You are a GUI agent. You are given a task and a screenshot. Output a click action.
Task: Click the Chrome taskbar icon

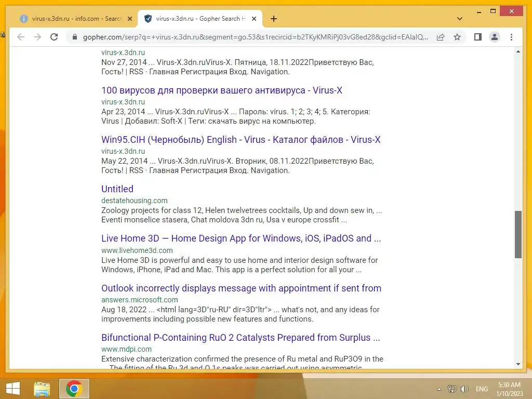pyautogui.click(x=74, y=389)
